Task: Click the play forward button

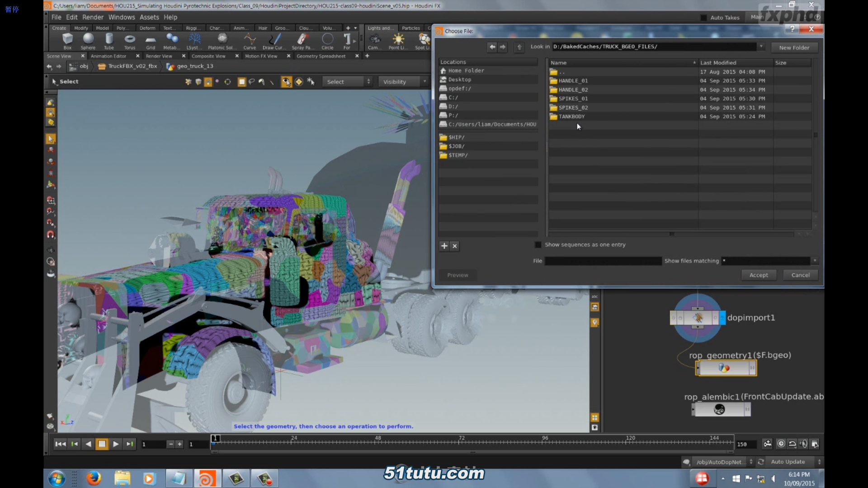Action: (x=116, y=444)
